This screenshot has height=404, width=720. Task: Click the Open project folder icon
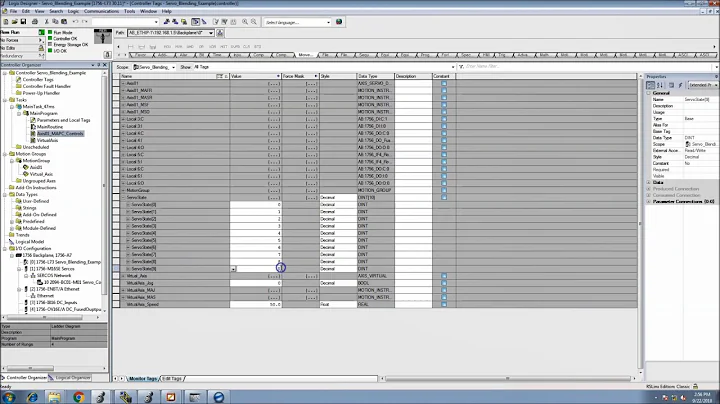pyautogui.click(x=14, y=22)
